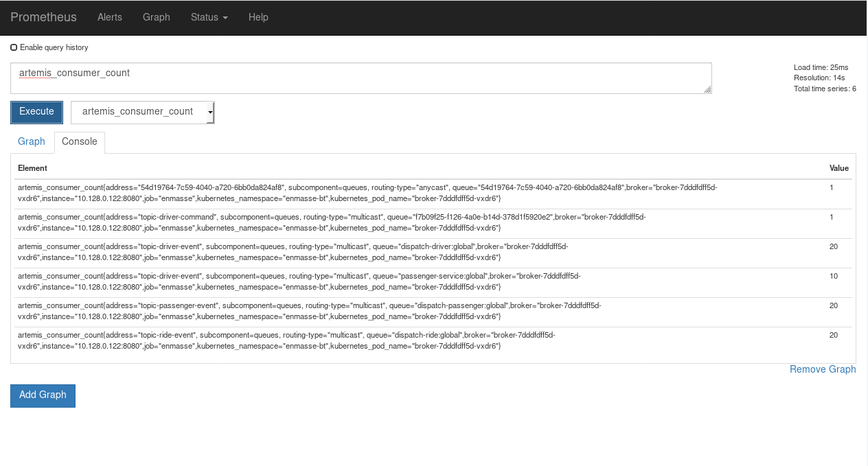The image size is (868, 466).
Task: Run the query with Execute
Action: pyautogui.click(x=36, y=112)
